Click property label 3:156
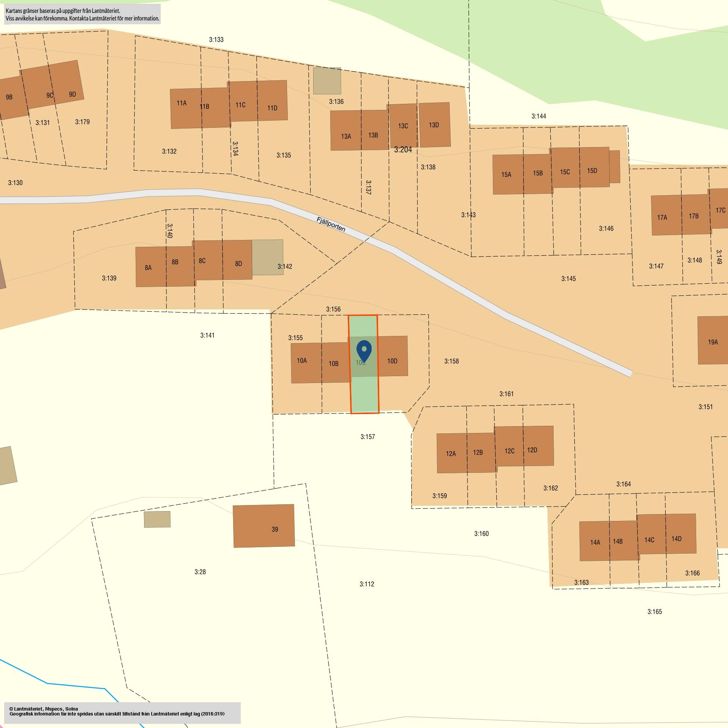Screen dimensions: 728x728 (333, 309)
